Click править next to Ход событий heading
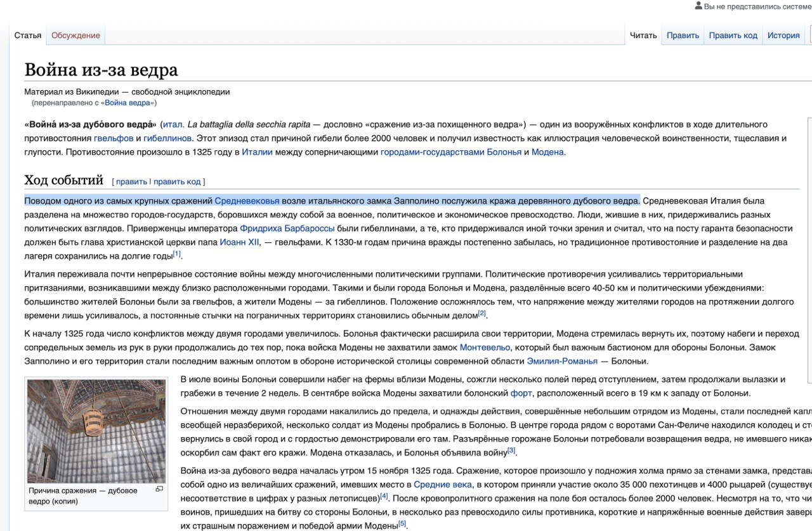 (131, 181)
